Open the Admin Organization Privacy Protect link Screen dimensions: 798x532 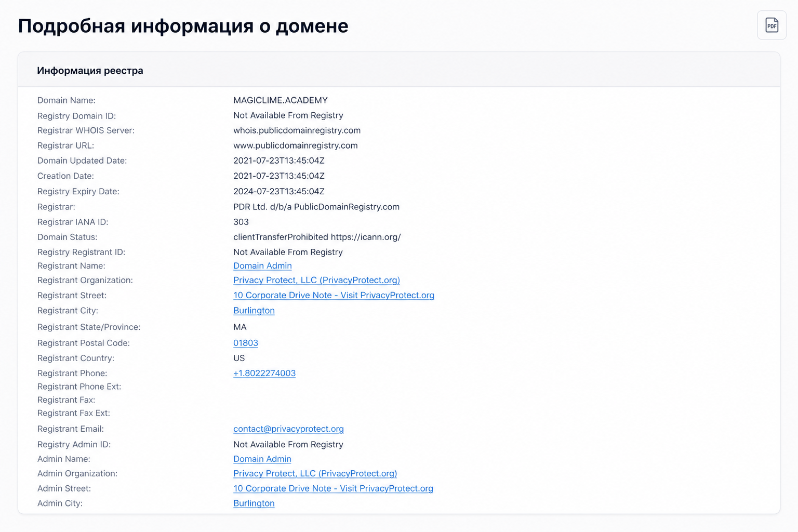[x=315, y=473]
